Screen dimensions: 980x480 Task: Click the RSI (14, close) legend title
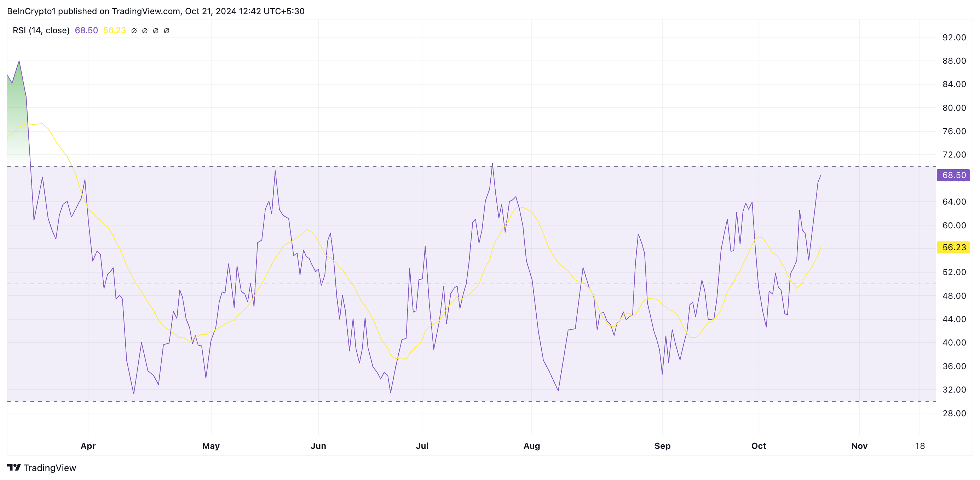pyautogui.click(x=41, y=30)
